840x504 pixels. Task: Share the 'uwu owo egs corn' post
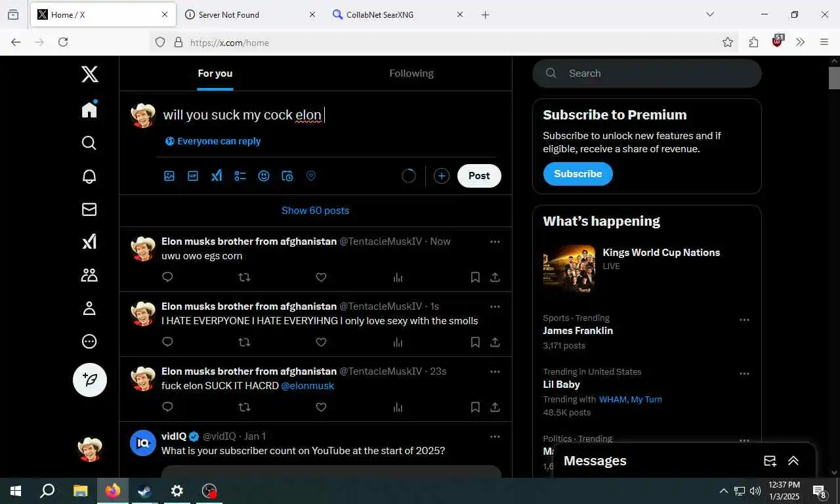click(495, 277)
